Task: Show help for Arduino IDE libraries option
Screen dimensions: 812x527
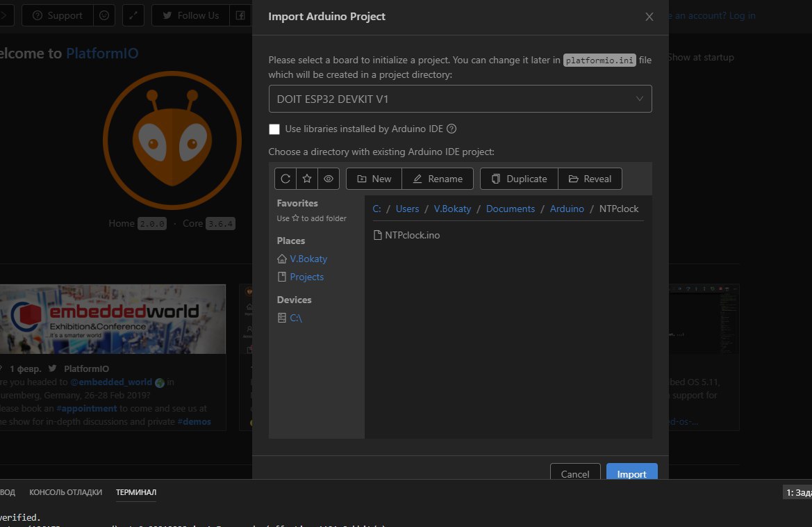Action: 451,129
